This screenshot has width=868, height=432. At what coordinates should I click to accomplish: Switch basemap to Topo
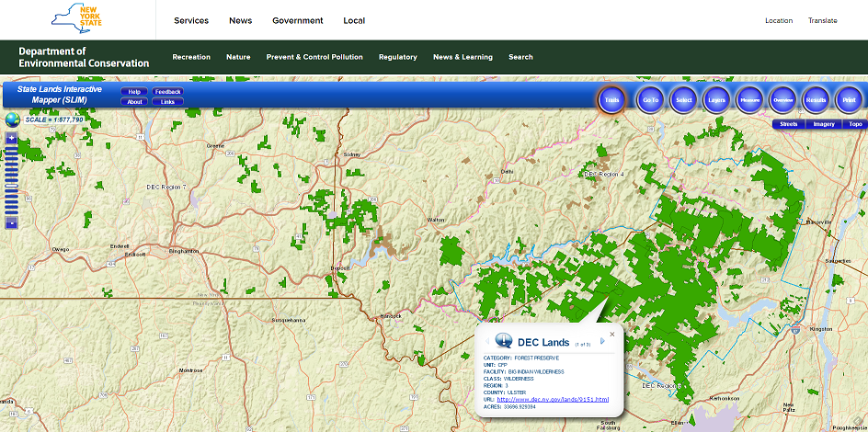[855, 124]
